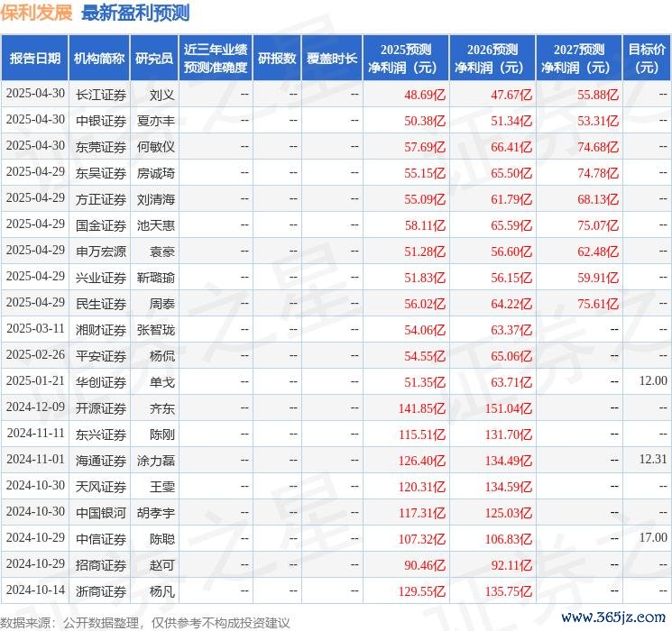Click the 106.83亿 profit value

[509, 539]
